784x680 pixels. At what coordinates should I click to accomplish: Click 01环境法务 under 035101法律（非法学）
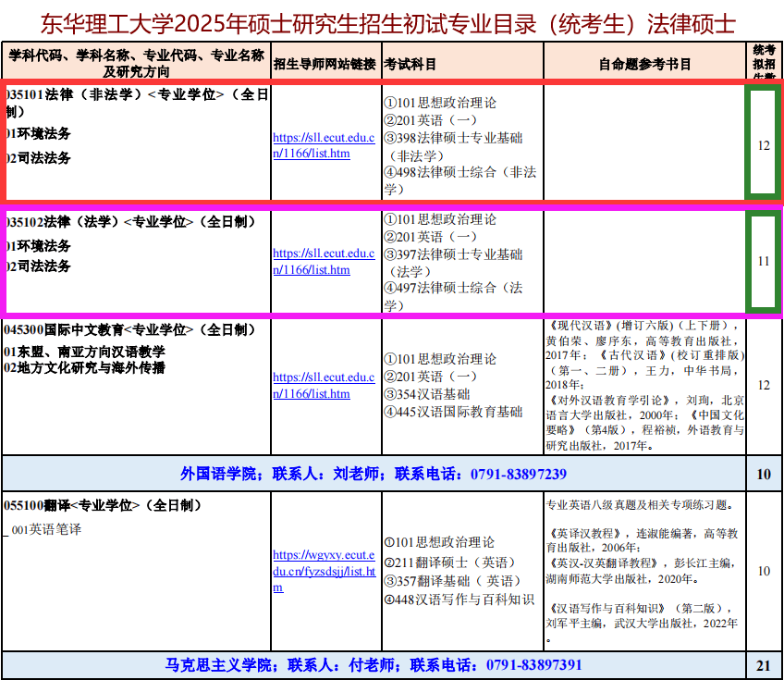(39, 133)
